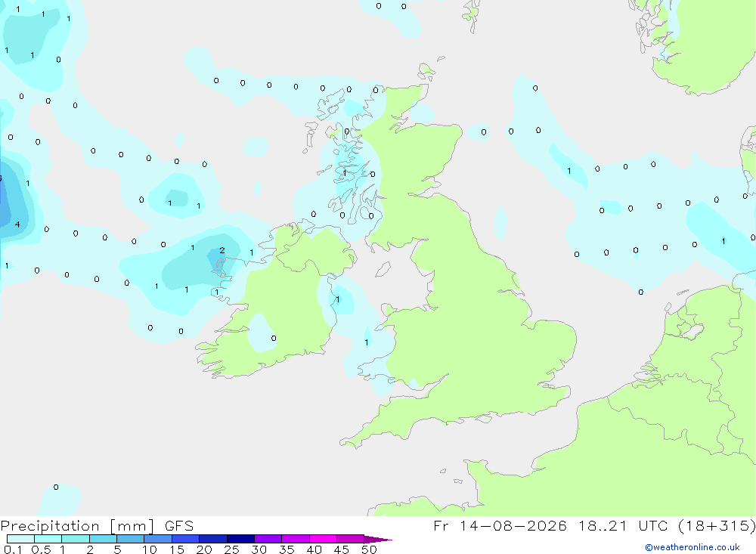Image resolution: width=756 pixels, height=554 pixels.
Task: Choose the 25–30 mm legend color swatch
Action: click(240, 539)
